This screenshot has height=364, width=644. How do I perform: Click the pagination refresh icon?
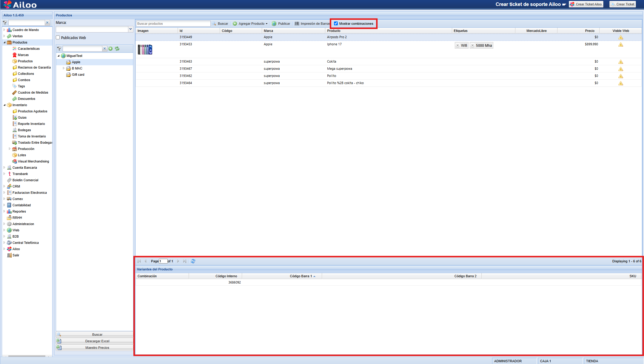click(x=193, y=261)
